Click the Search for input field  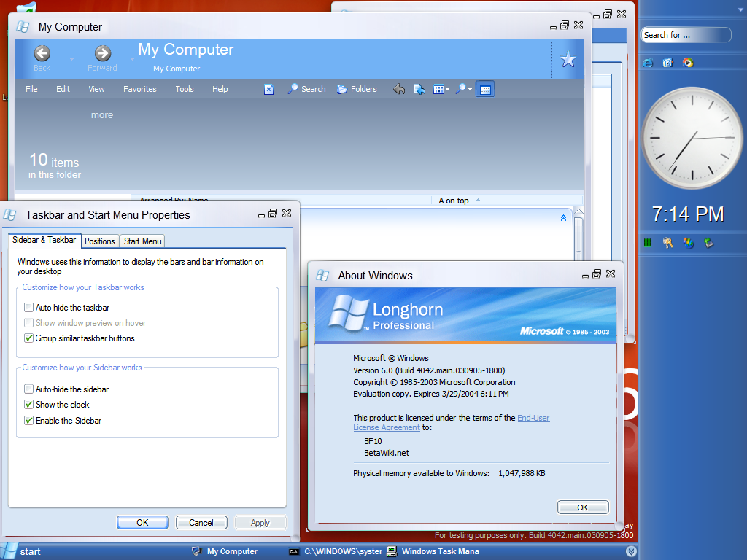[686, 35]
